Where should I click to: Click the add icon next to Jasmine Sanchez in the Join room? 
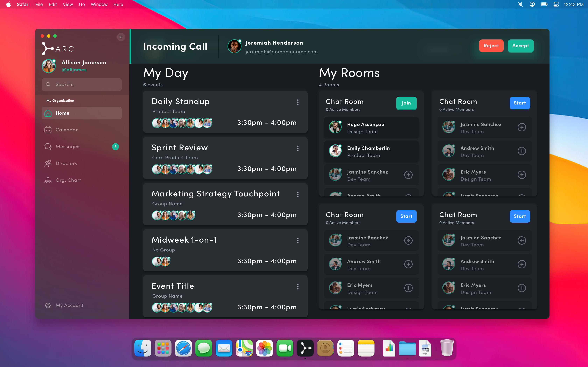(408, 175)
